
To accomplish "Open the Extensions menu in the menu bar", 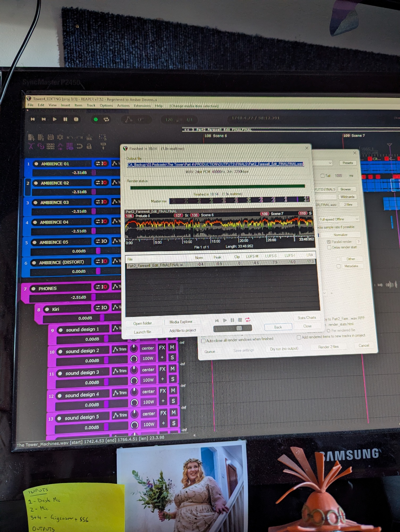I will coord(142,106).
